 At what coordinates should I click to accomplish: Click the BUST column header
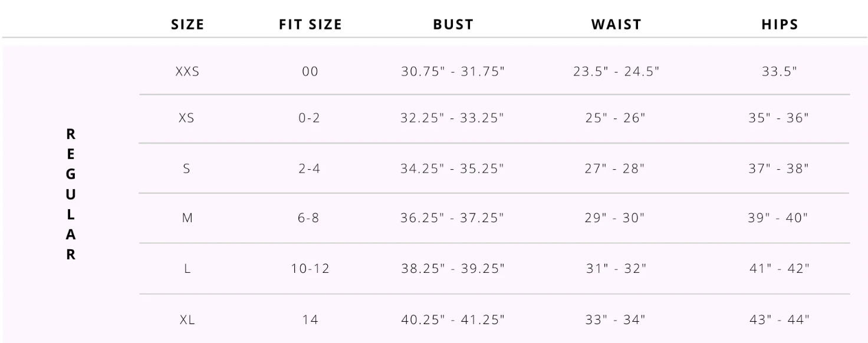tap(453, 24)
